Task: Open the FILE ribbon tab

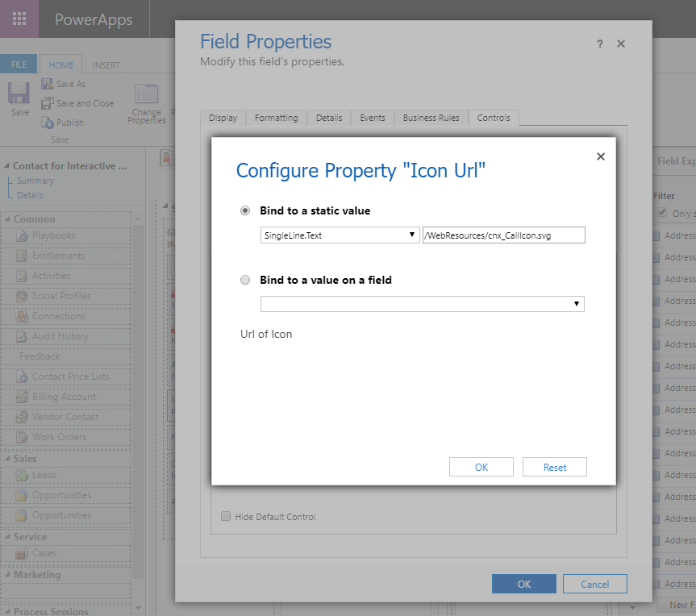Action: pyautogui.click(x=19, y=65)
